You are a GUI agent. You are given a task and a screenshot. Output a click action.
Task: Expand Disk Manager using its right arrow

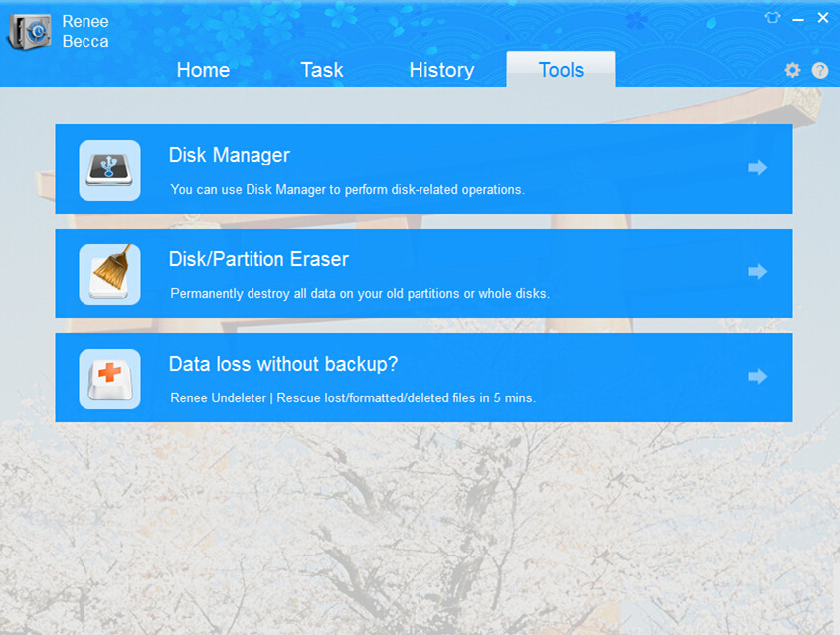pyautogui.click(x=757, y=168)
